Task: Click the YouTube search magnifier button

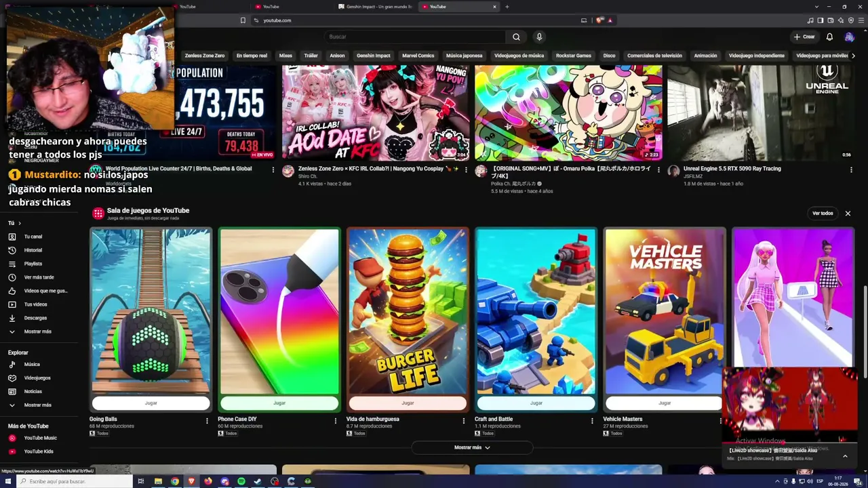Action: point(516,37)
